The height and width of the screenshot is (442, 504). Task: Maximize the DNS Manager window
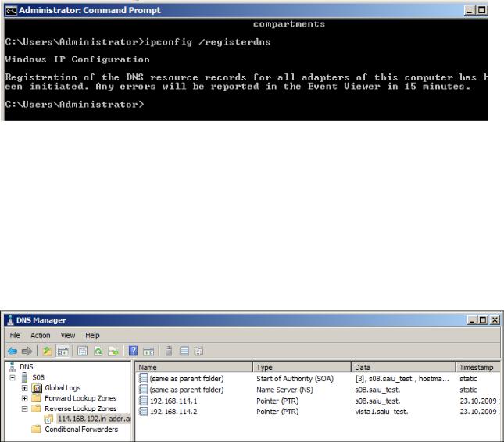483,320
